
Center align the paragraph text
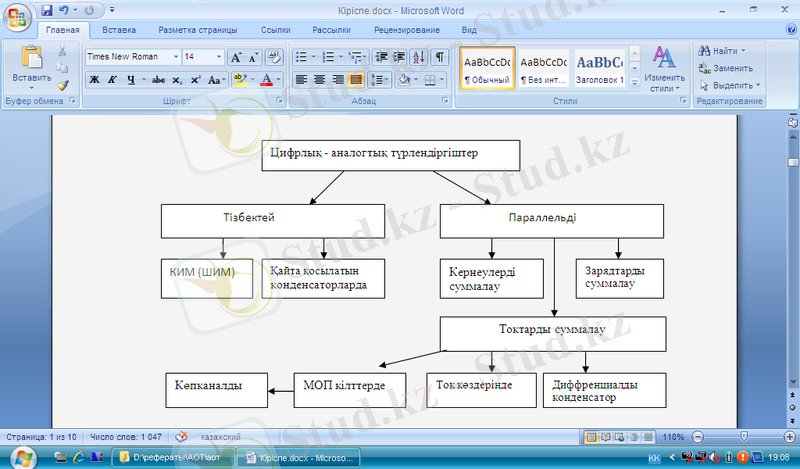320,79
